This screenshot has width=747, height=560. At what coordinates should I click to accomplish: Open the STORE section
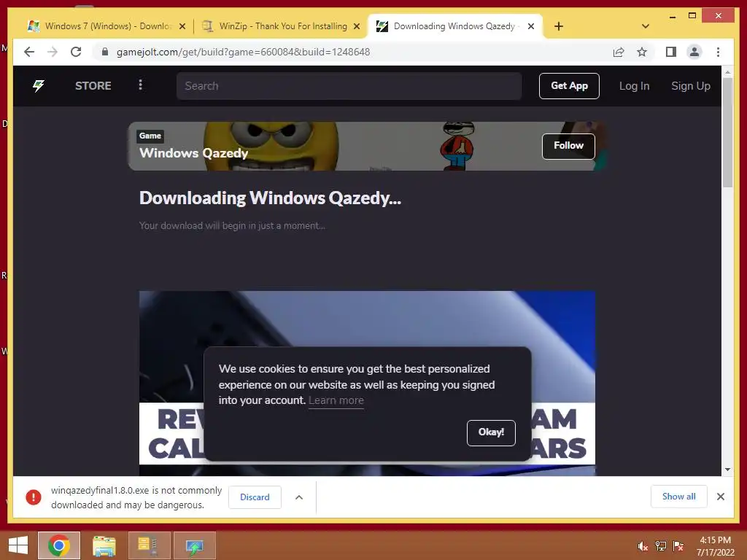click(x=93, y=86)
